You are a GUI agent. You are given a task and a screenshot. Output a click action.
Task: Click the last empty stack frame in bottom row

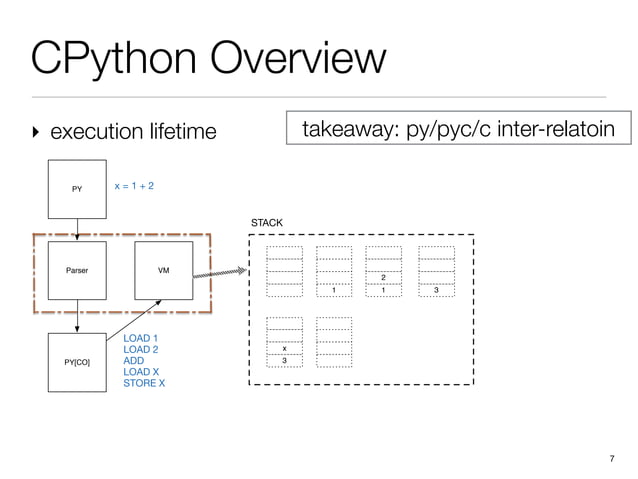click(x=334, y=342)
